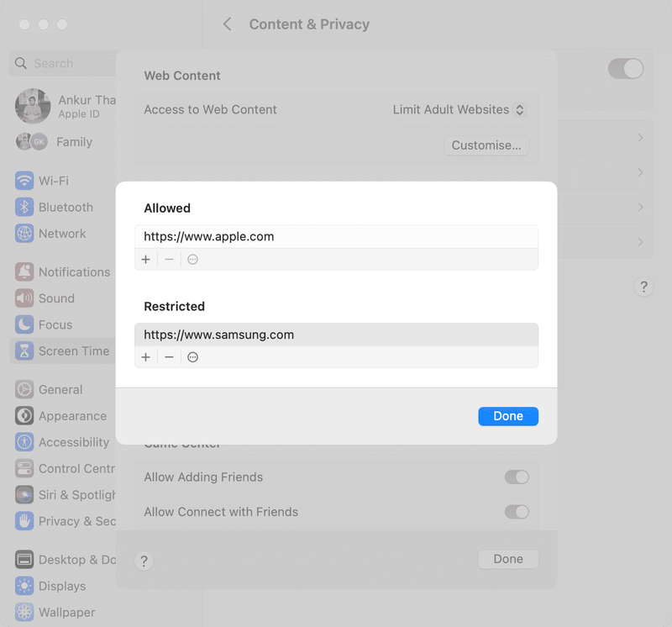Click the Search field in the sidebar
The image size is (672, 627).
64,64
